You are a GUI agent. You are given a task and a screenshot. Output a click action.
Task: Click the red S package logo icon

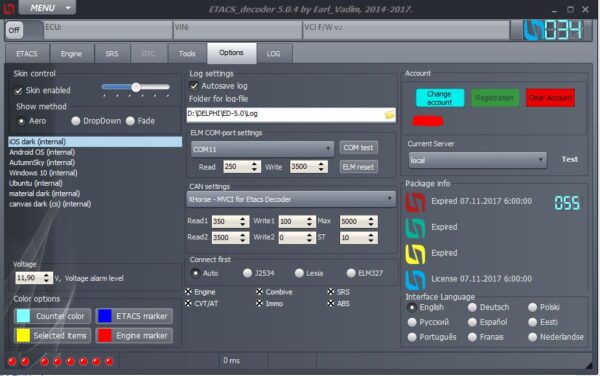(415, 202)
